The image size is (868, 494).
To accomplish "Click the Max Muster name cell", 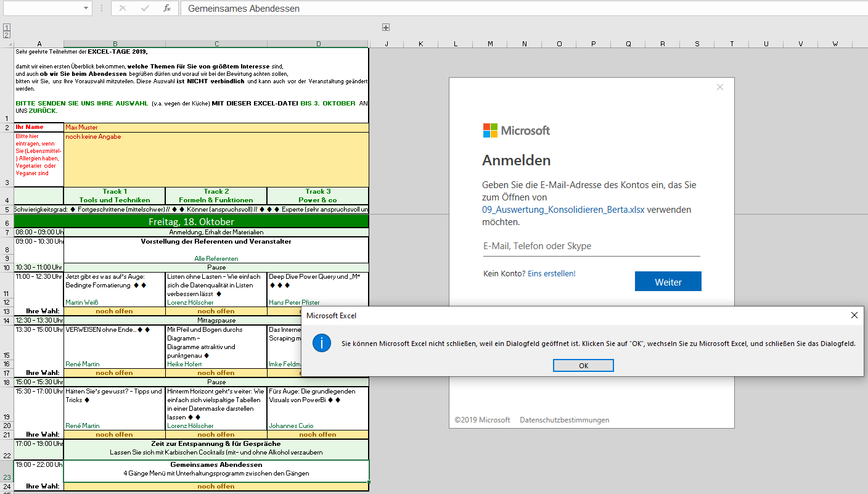I will coord(216,127).
